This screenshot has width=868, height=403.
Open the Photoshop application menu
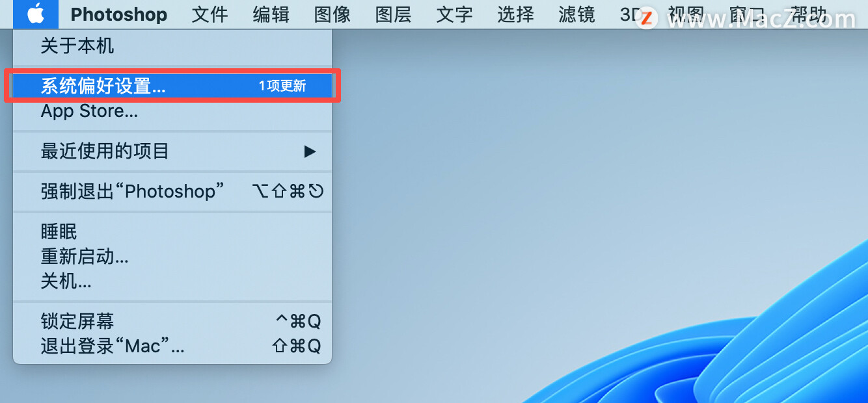[x=118, y=14]
